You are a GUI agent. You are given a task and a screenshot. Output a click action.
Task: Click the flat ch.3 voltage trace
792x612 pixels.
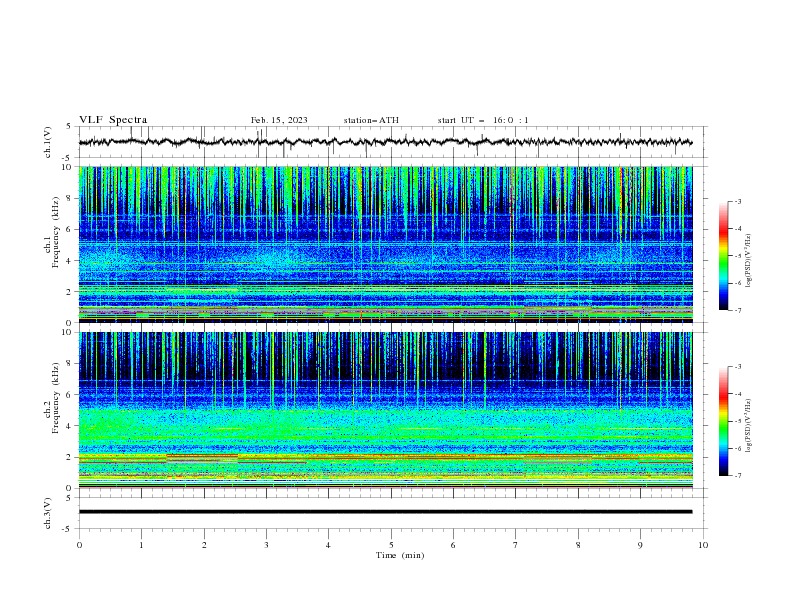click(385, 512)
